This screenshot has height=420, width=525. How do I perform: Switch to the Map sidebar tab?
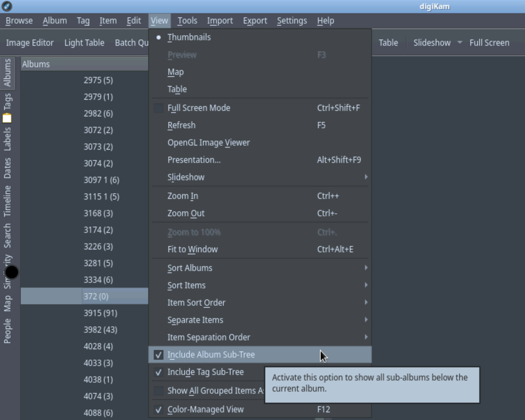pyautogui.click(x=7, y=304)
